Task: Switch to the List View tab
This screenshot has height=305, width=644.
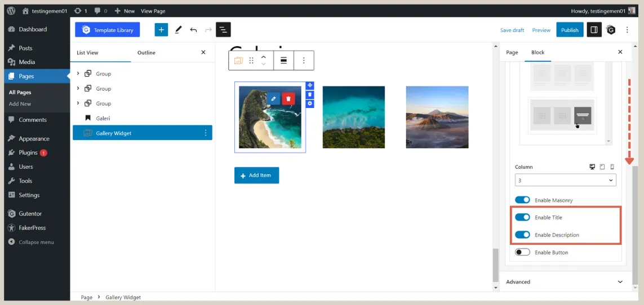Action: click(87, 52)
